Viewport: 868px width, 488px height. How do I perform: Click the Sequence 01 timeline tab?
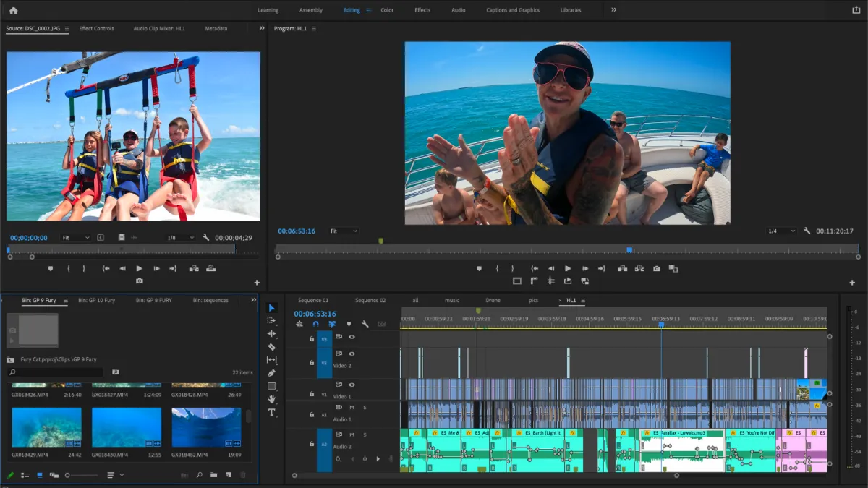[313, 300]
